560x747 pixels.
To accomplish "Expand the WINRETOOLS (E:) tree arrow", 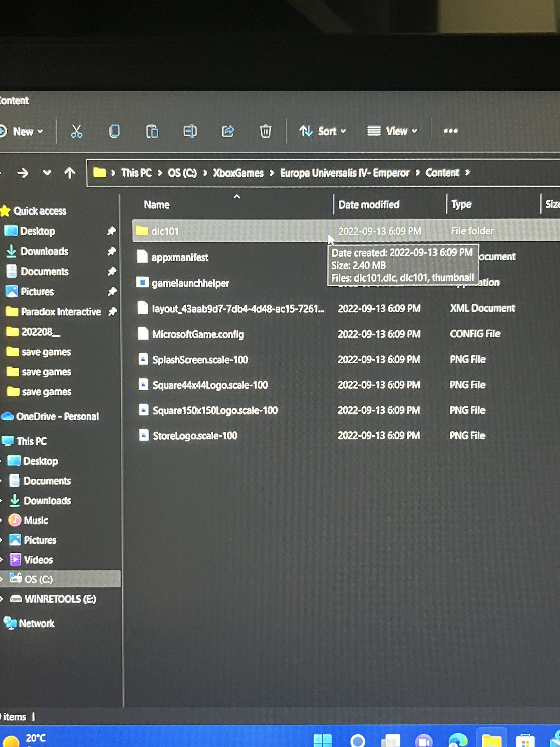I will coord(2,599).
